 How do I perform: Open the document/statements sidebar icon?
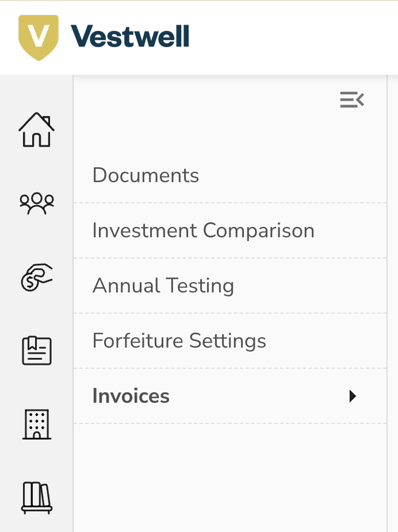(x=36, y=350)
